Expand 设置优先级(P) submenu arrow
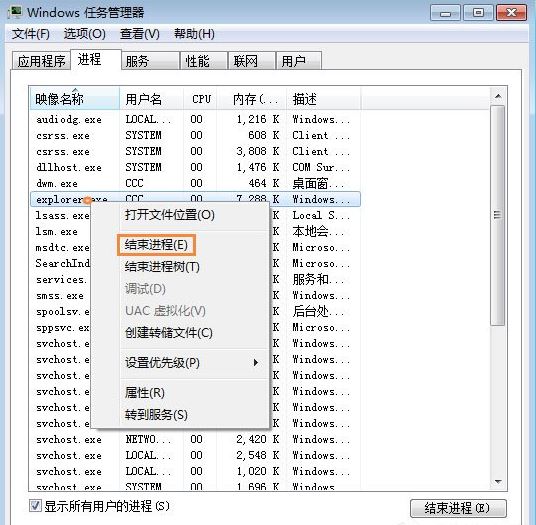 (256, 362)
